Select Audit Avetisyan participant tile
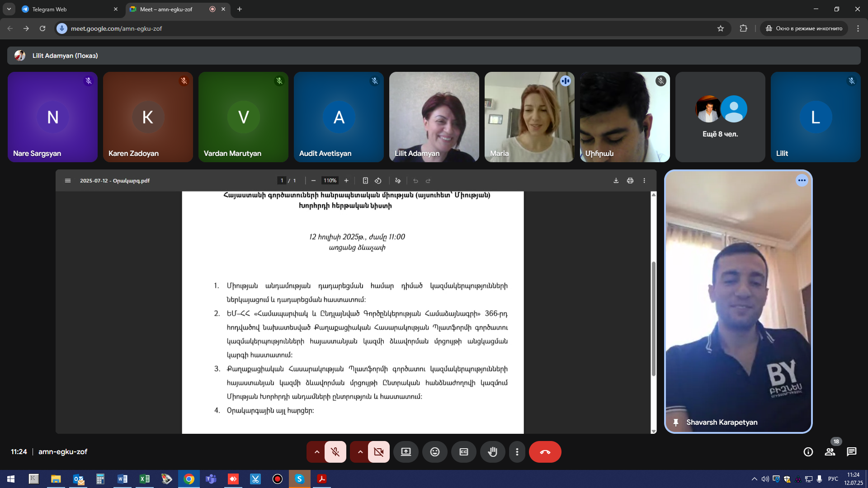Image resolution: width=868 pixels, height=488 pixels. (x=339, y=117)
